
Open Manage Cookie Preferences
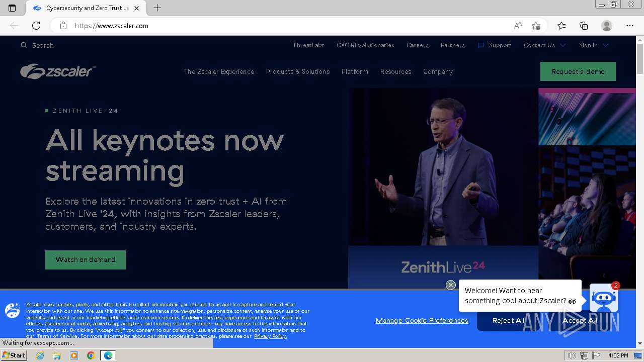[422, 320]
